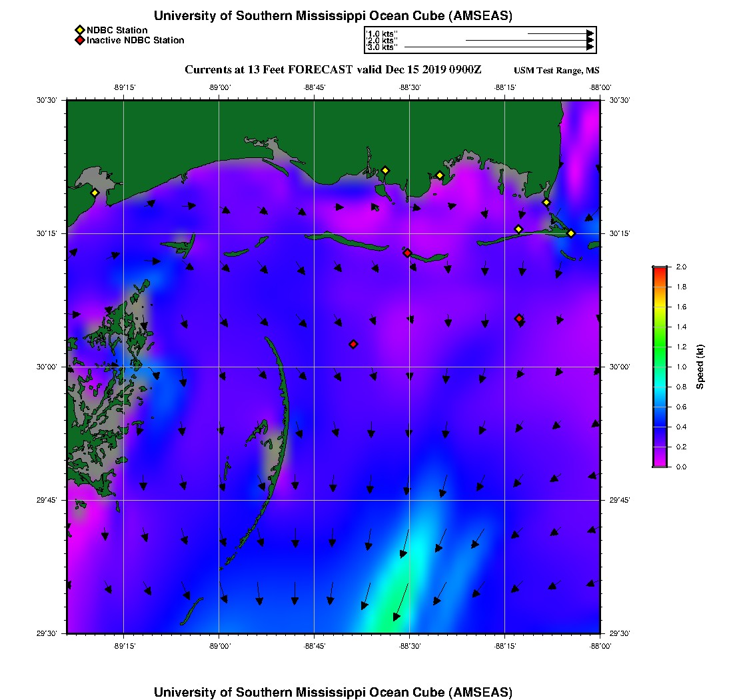Click the top AMSEAS Ocean Cube title

333,16
